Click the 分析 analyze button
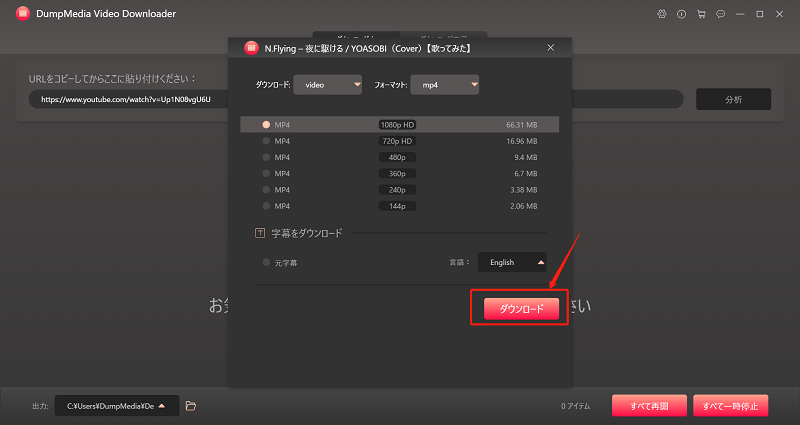 733,99
